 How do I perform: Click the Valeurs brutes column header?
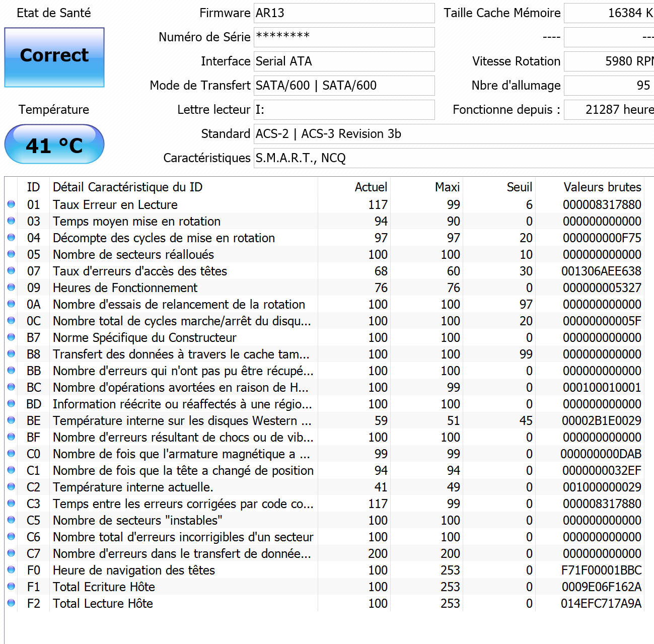click(590, 187)
